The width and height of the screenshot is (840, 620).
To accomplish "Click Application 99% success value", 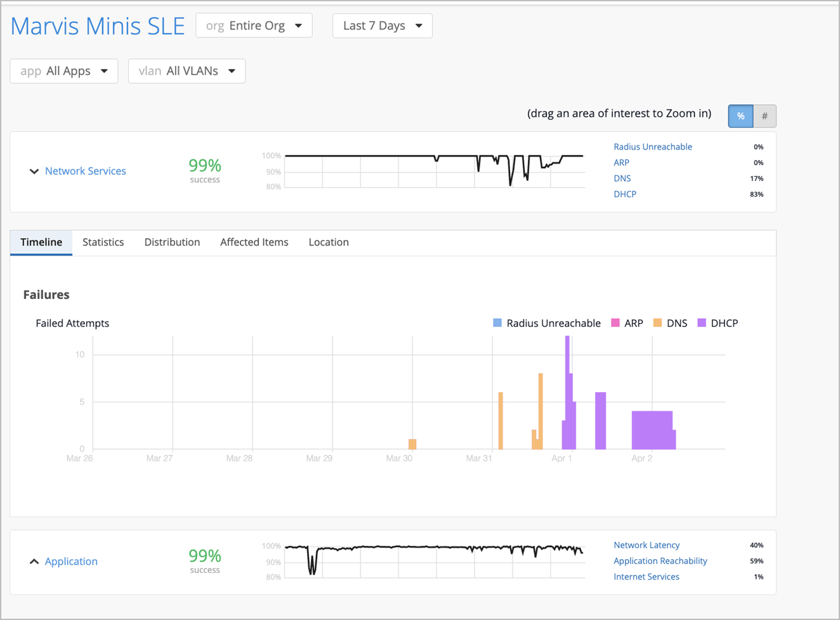I will [205, 556].
